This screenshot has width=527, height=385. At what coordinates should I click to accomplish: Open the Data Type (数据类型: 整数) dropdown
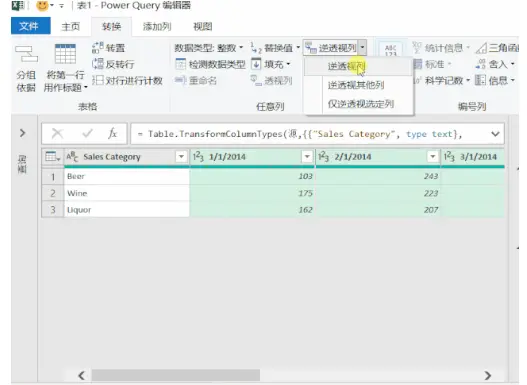coord(208,48)
